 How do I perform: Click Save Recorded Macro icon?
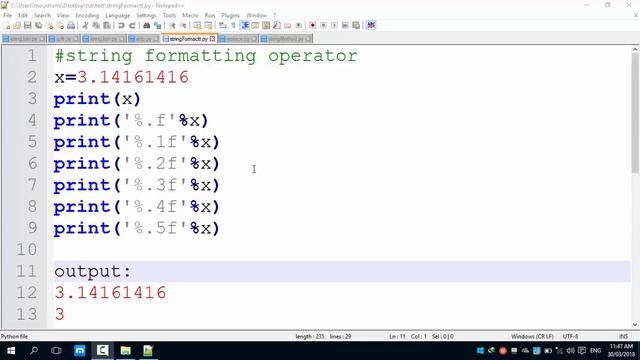tap(356, 25)
